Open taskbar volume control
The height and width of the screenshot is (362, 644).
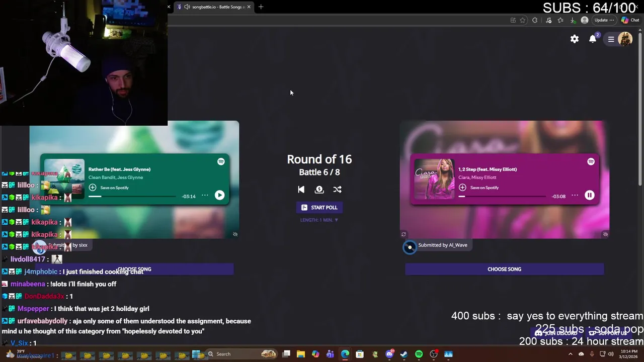tap(610, 354)
